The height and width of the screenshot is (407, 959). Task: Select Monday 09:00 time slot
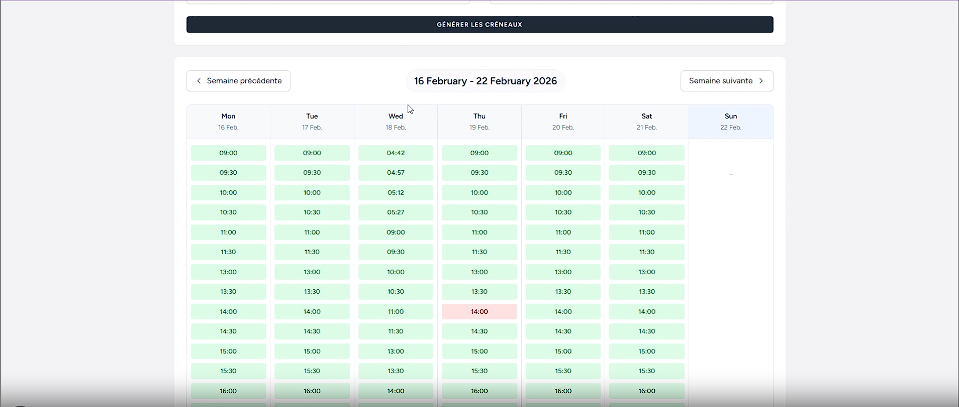click(228, 153)
